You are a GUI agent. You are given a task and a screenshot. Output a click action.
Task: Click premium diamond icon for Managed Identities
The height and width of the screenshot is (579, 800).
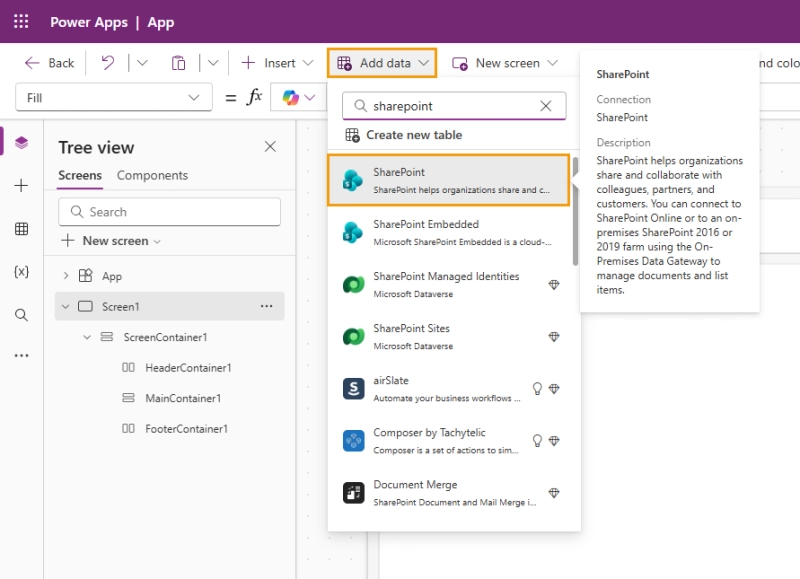(x=554, y=284)
